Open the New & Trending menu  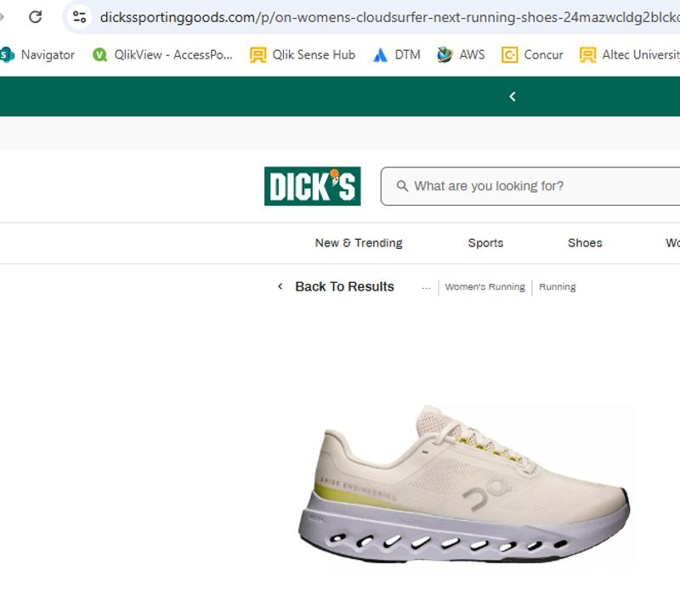click(358, 243)
